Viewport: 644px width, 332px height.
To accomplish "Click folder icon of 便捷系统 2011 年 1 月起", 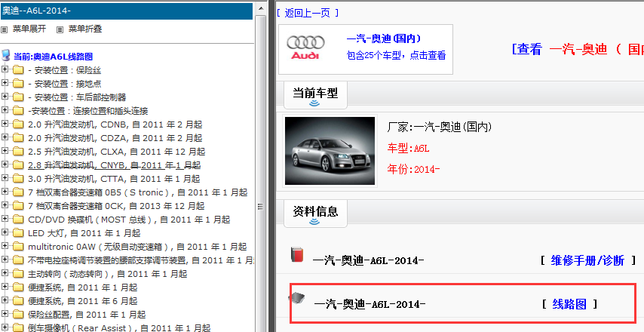I will point(18,287).
